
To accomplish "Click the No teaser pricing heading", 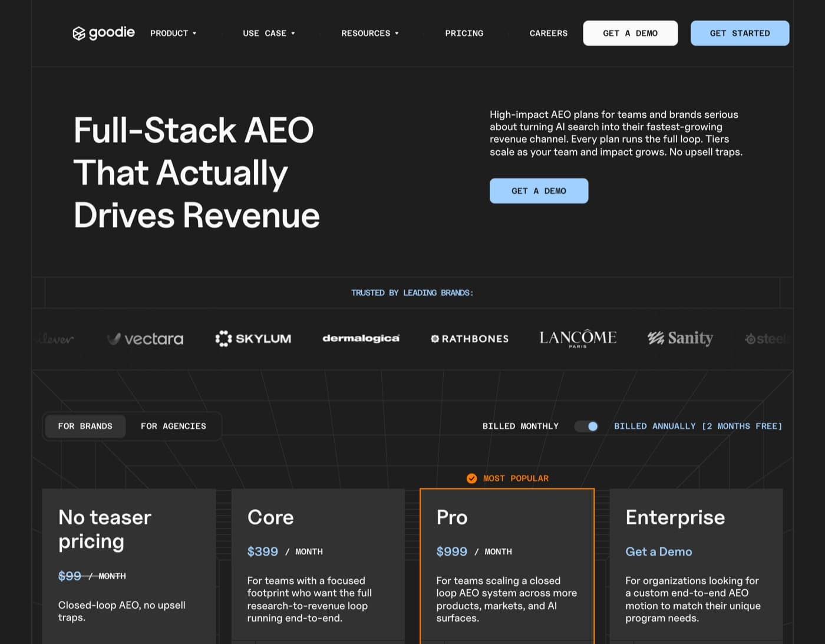I will pyautogui.click(x=105, y=529).
